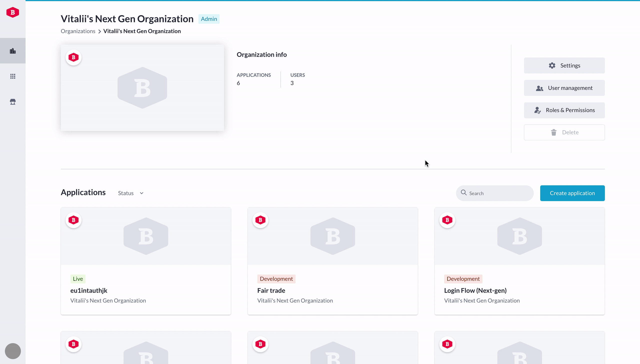The image size is (640, 364).
Task: Open the Settings button
Action: pyautogui.click(x=564, y=65)
